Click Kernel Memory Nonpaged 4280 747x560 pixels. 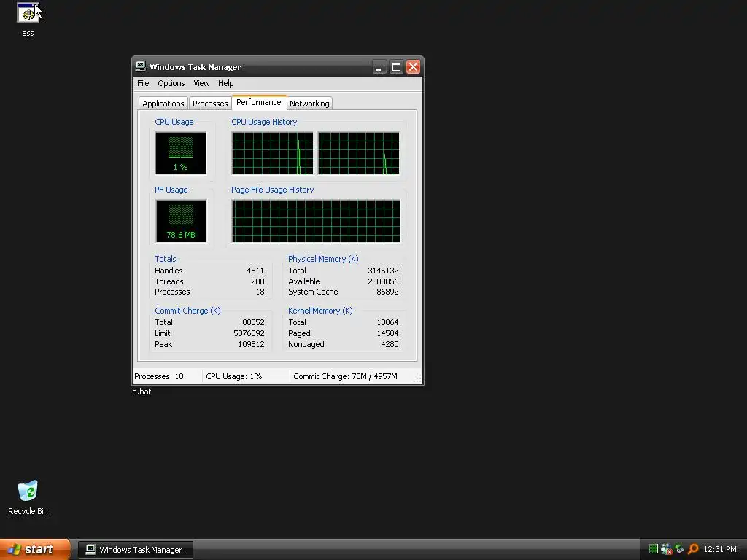(x=390, y=344)
